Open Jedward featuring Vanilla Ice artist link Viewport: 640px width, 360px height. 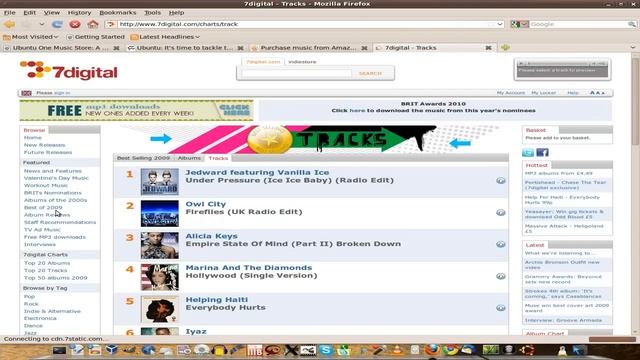coord(257,173)
